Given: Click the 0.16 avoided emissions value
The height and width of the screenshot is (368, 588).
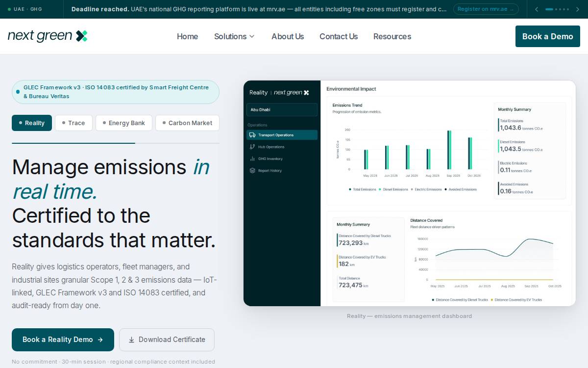Looking at the screenshot, I should [x=506, y=191].
